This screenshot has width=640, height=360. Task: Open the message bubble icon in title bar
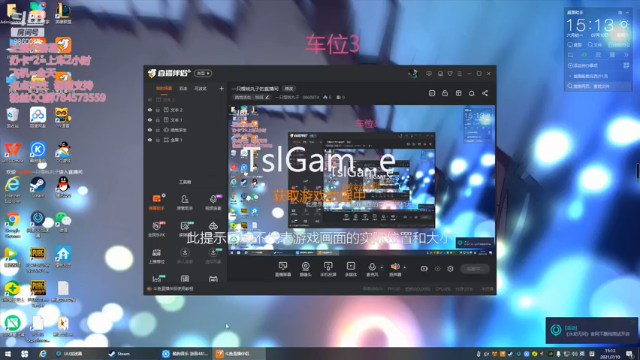pyautogui.click(x=429, y=73)
